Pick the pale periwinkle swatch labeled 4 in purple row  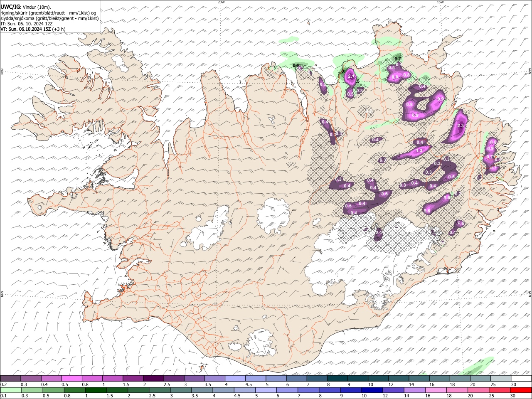[x=235, y=379]
